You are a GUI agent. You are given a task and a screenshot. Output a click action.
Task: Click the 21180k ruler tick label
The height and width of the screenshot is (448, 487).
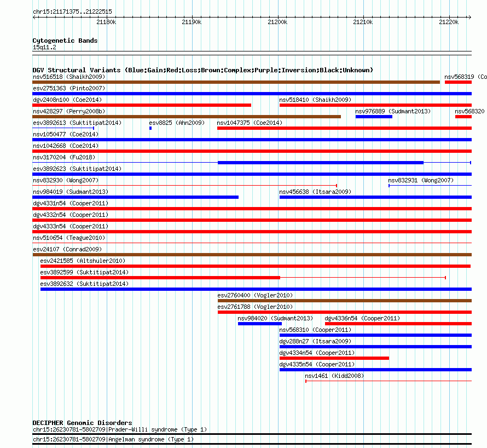pyautogui.click(x=106, y=22)
